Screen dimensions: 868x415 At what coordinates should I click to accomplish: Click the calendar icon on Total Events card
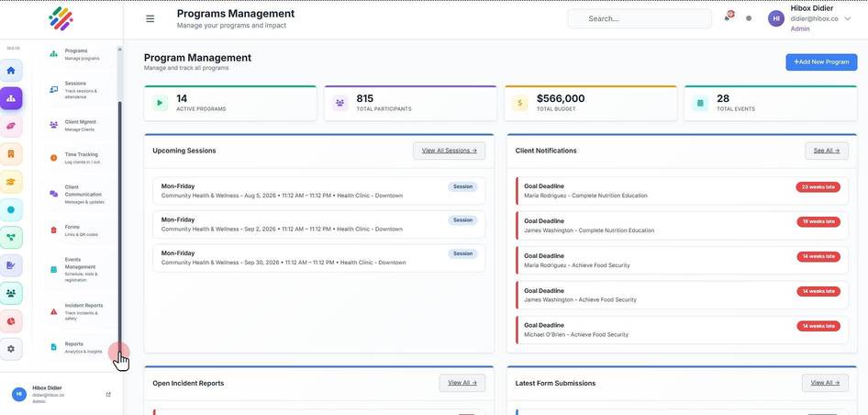700,103
